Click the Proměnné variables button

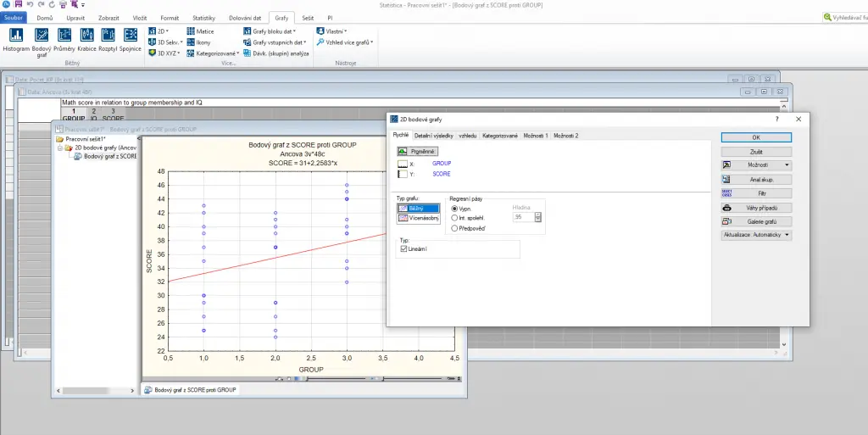(x=418, y=151)
